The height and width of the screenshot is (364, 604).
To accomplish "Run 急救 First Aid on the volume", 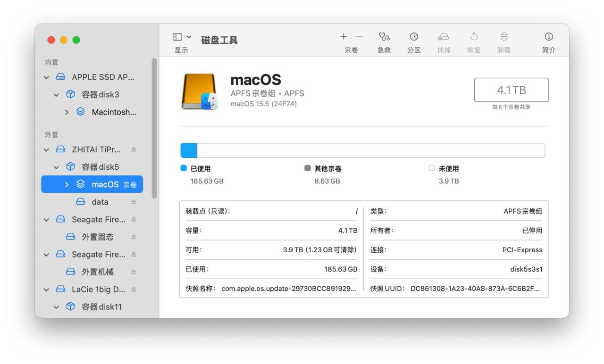I will [x=384, y=37].
